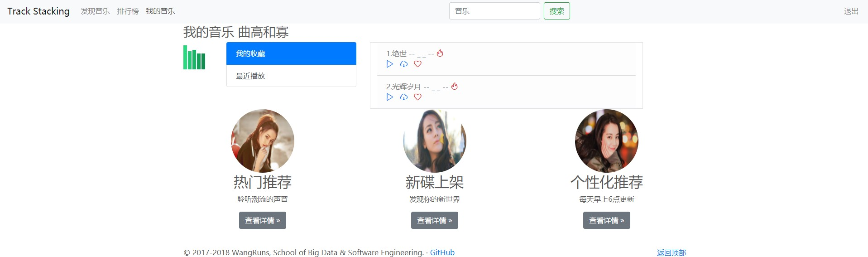Click 查看详情 under 热门推荐

(263, 220)
